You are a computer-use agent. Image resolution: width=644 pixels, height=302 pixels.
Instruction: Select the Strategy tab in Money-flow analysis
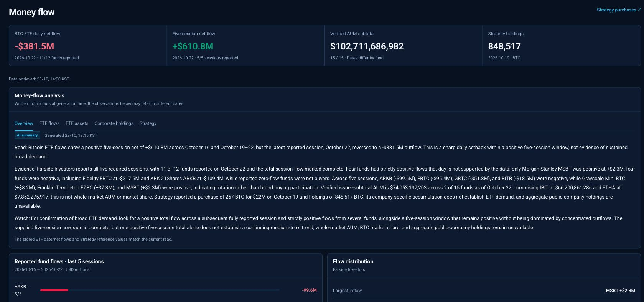pyautogui.click(x=148, y=123)
